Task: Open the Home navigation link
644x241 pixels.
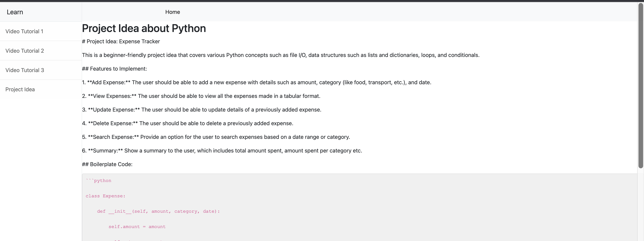Action: point(172,12)
